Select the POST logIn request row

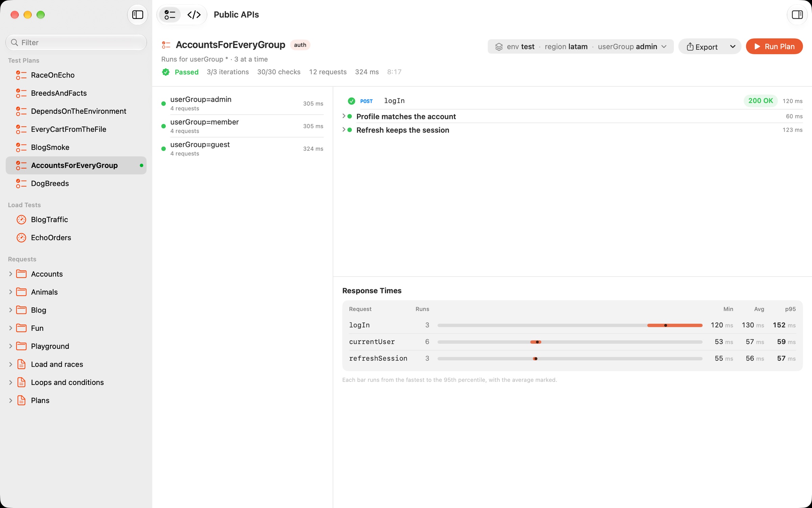pos(572,101)
